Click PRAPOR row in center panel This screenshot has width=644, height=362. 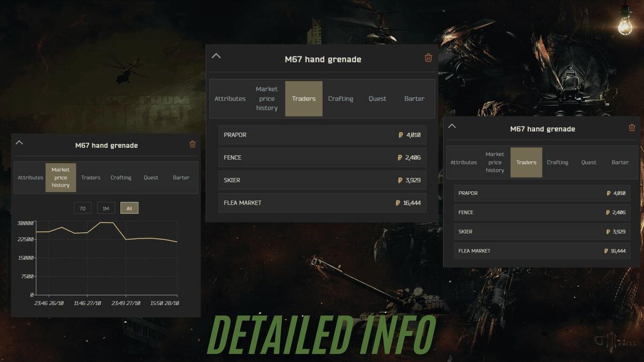323,135
